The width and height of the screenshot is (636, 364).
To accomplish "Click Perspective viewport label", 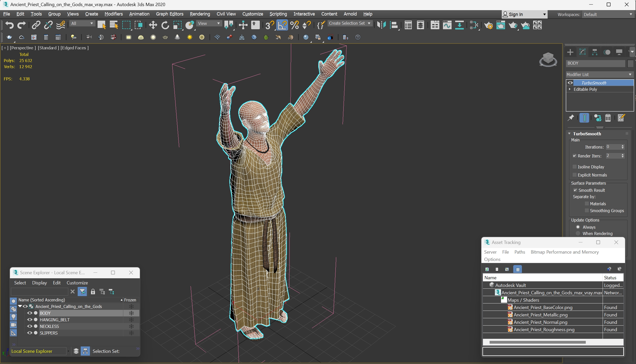I will pyautogui.click(x=23, y=48).
